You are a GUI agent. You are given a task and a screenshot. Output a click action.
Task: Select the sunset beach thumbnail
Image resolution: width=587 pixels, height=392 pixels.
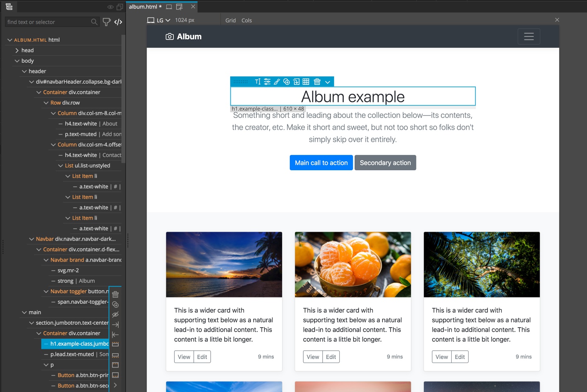pos(224,264)
